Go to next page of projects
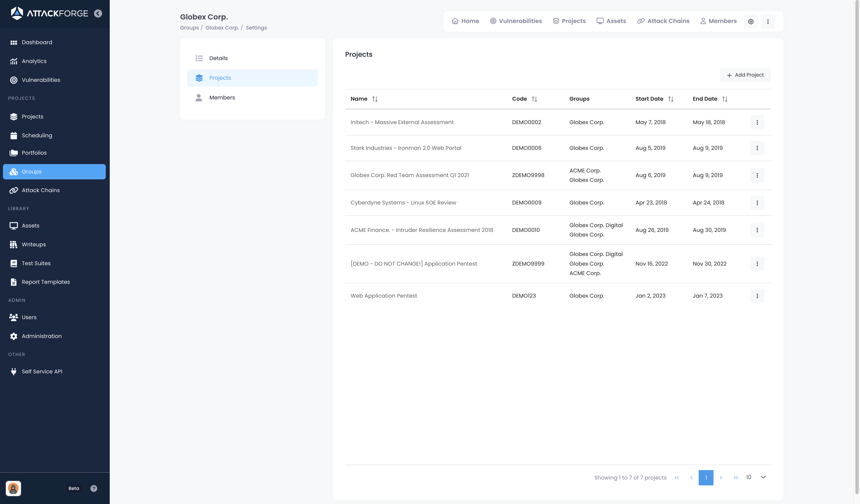Viewport: 860px width, 504px height. [x=721, y=478]
